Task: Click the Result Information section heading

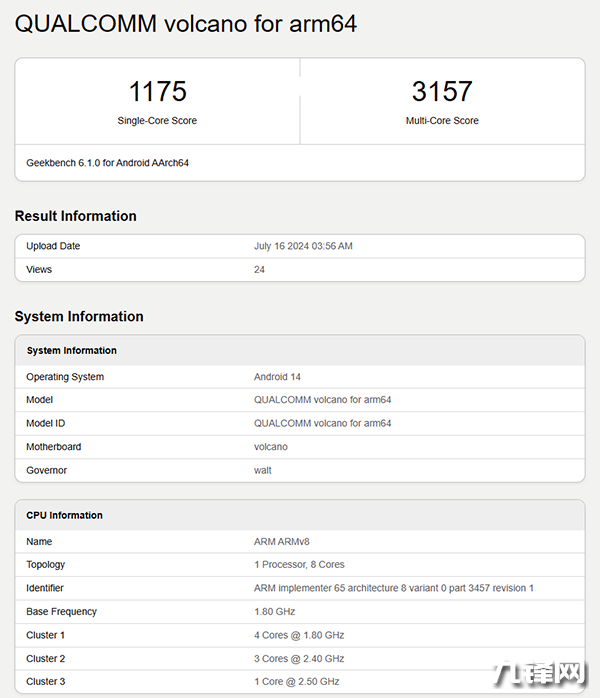Action: pos(76,216)
